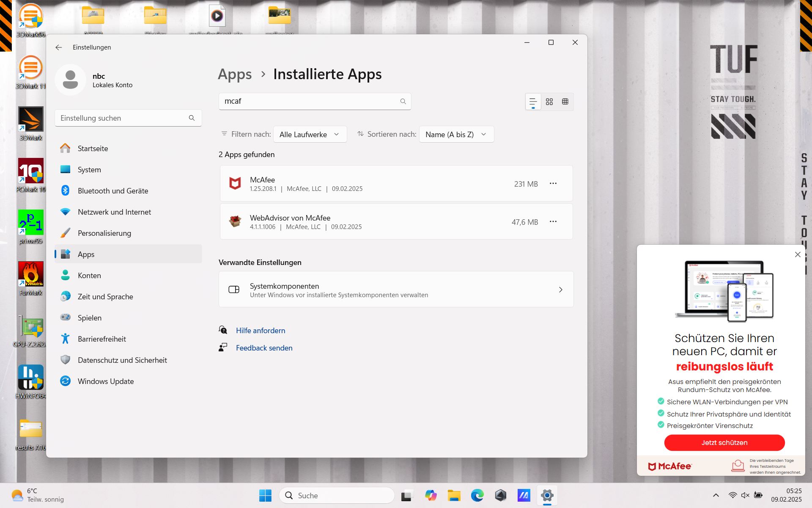Open Microsoft Edge from the taskbar
The width and height of the screenshot is (812, 508).
click(x=477, y=495)
